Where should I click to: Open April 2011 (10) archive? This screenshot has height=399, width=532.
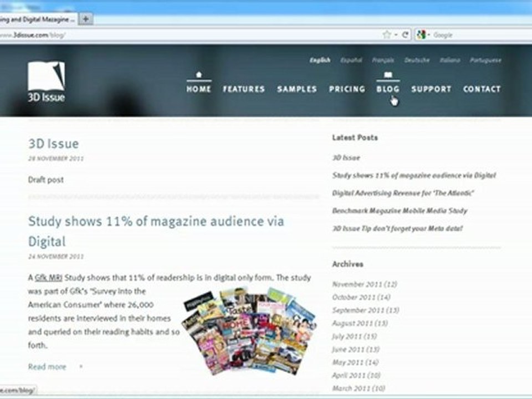356,375
